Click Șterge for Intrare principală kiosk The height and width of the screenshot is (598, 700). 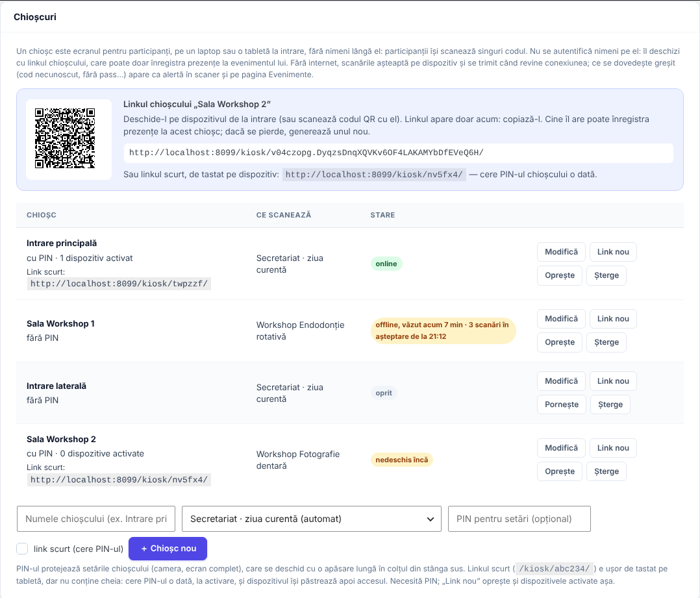point(606,275)
